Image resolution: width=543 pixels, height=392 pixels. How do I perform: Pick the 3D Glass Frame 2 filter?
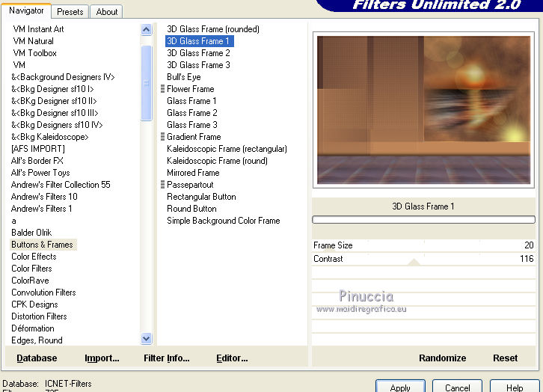tap(198, 53)
